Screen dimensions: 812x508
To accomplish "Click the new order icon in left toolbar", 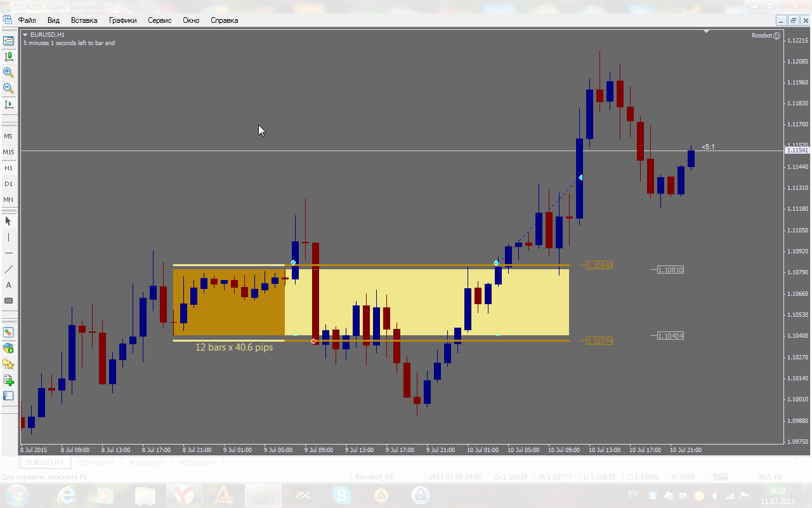I will click(8, 332).
